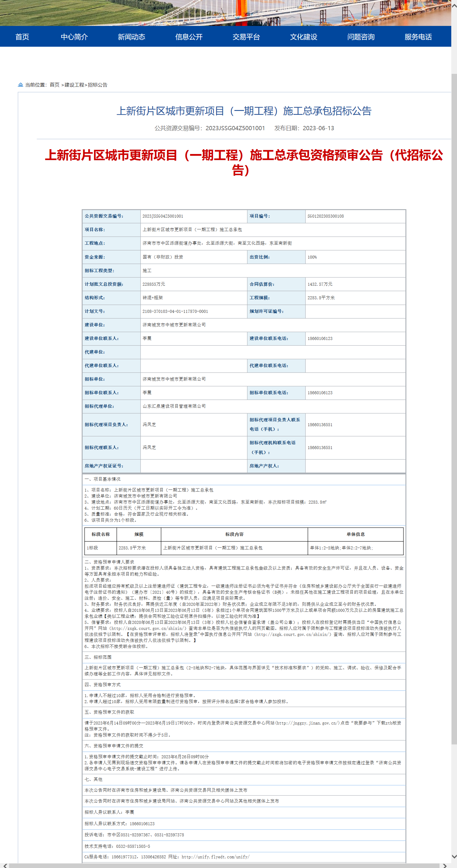Choose 文化建设 from the navigation bar
The width and height of the screenshot is (457, 868).
[x=303, y=37]
